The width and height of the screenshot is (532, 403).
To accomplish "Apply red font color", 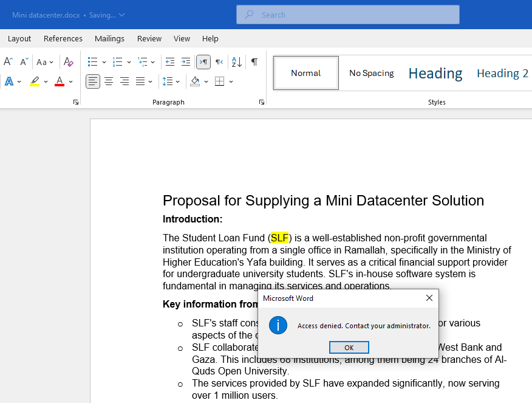I will (60, 81).
